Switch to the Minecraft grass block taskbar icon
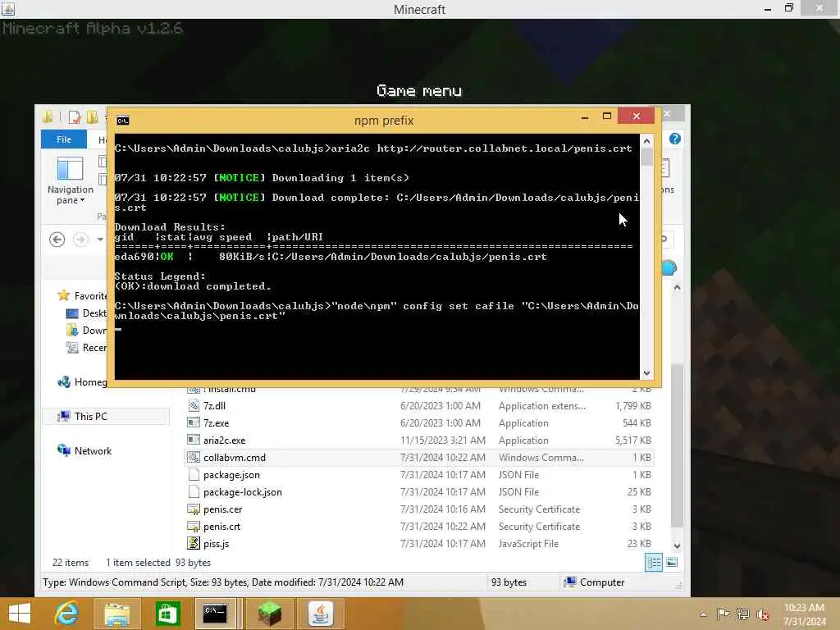 coord(269,614)
